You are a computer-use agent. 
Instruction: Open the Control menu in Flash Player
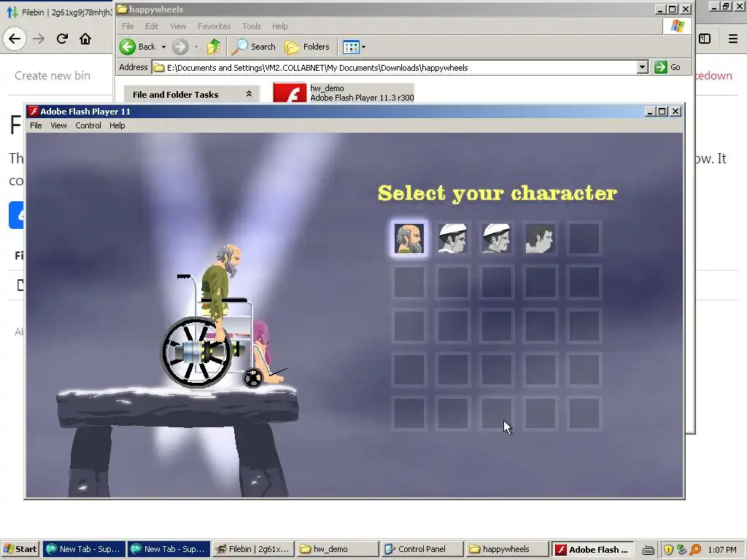[x=88, y=125]
